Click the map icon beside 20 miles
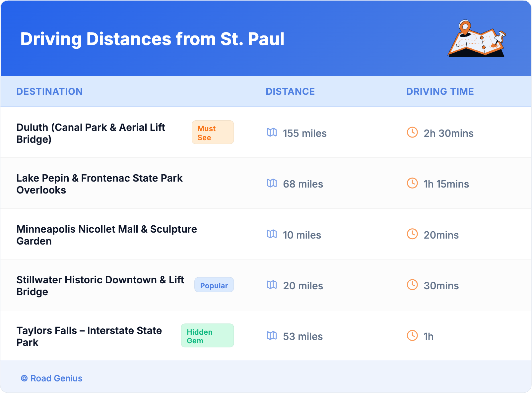Viewport: 532px width, 393px height. point(272,285)
